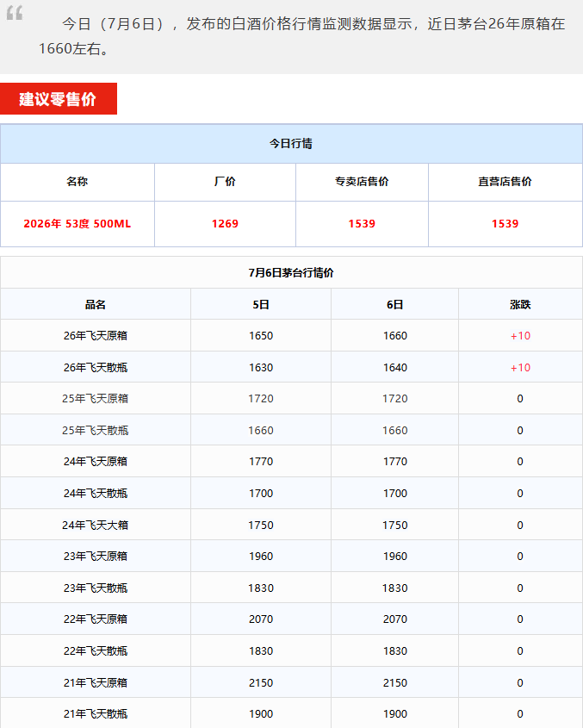583x728 pixels.
Task: Click the 26年飞天原箱 row name
Action: point(95,336)
